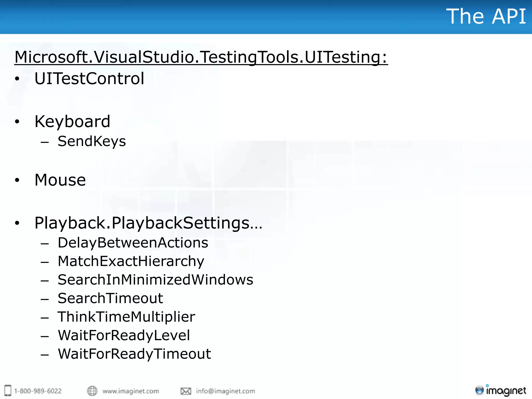Screen dimensions: 532x399
Task: Select the Mouse bullet item
Action: point(60,180)
